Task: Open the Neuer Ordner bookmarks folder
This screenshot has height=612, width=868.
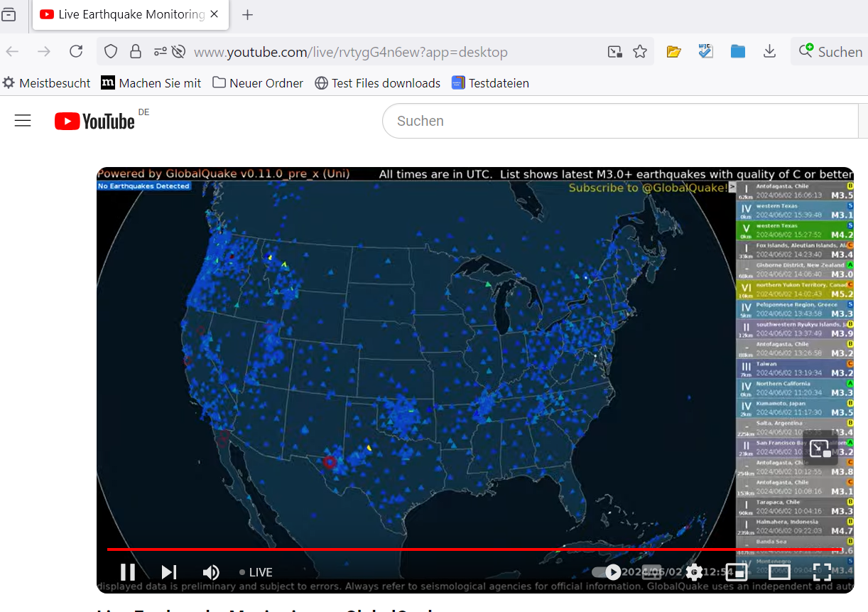Action: (258, 83)
